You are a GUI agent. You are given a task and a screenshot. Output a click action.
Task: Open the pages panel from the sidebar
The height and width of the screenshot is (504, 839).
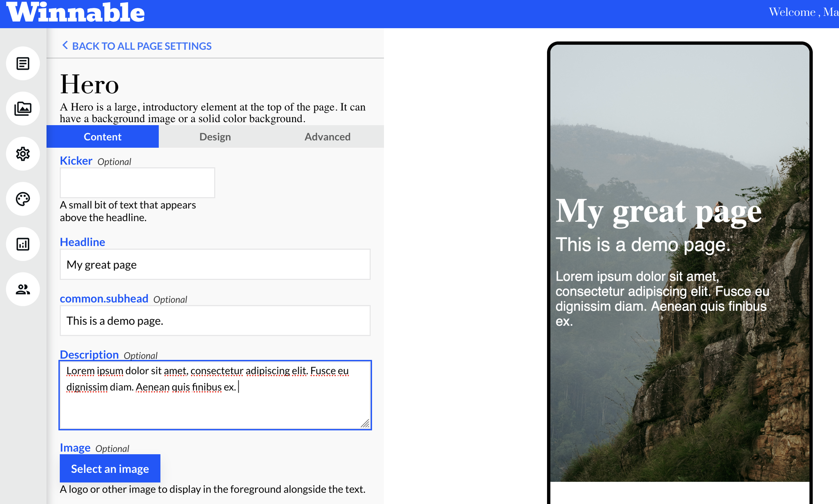click(23, 63)
